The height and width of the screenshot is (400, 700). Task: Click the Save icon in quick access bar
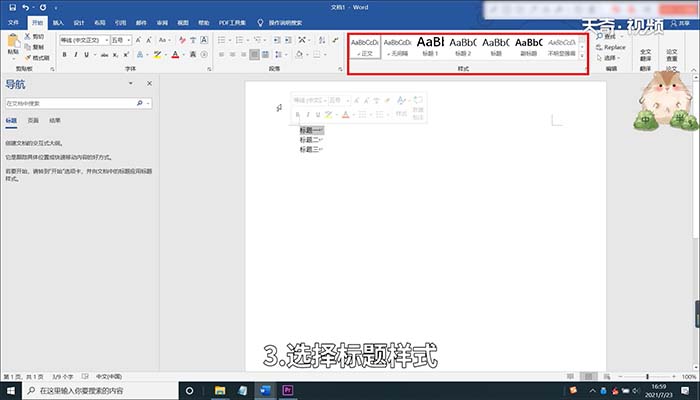pos(12,7)
